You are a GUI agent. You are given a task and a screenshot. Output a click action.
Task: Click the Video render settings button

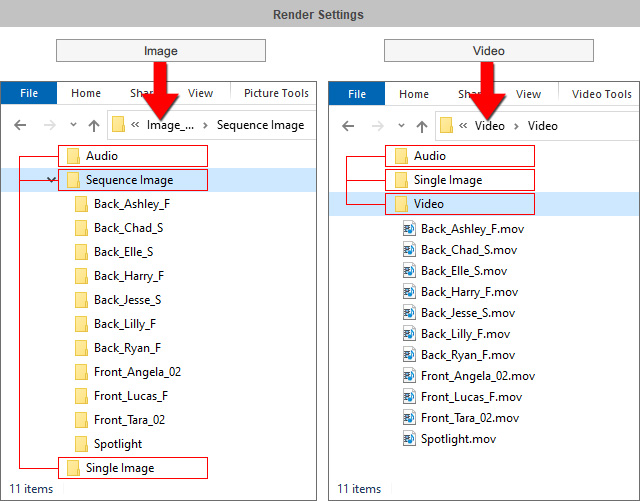pyautogui.click(x=488, y=51)
